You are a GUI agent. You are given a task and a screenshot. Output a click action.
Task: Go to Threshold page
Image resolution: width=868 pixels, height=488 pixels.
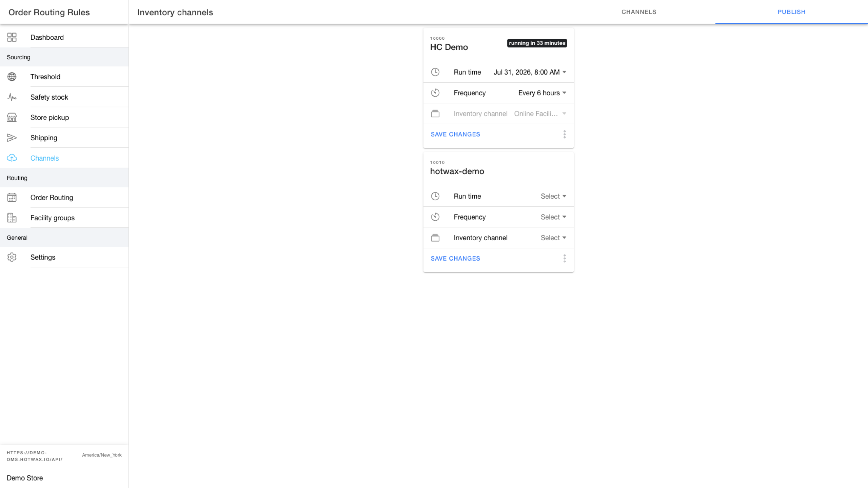[x=64, y=77]
